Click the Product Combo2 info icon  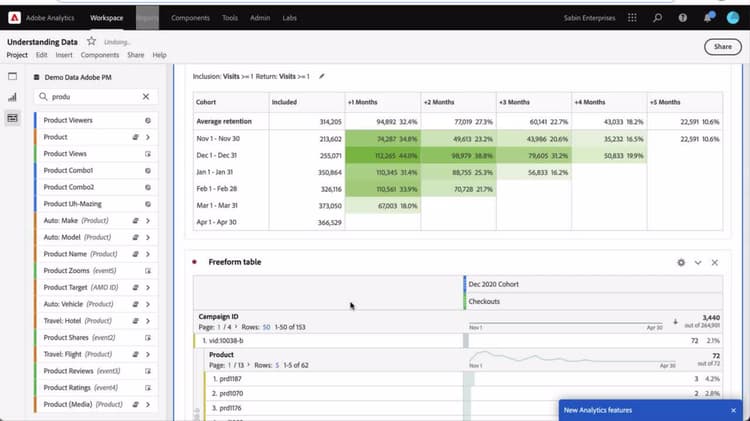point(148,188)
